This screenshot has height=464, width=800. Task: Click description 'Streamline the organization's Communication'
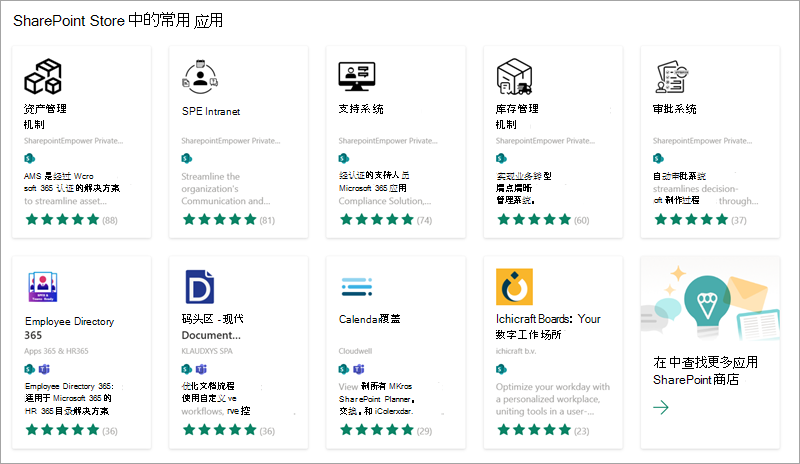226,188
